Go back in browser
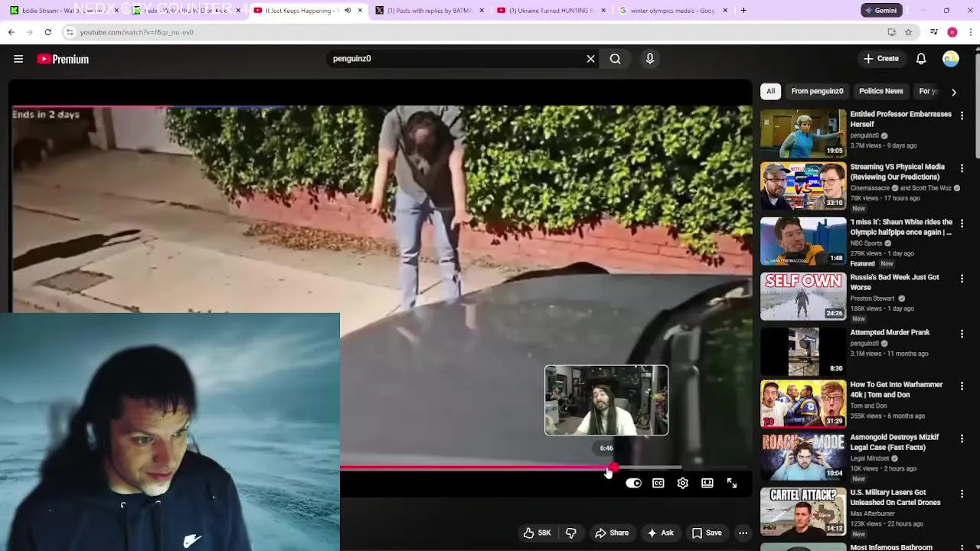 tap(11, 32)
